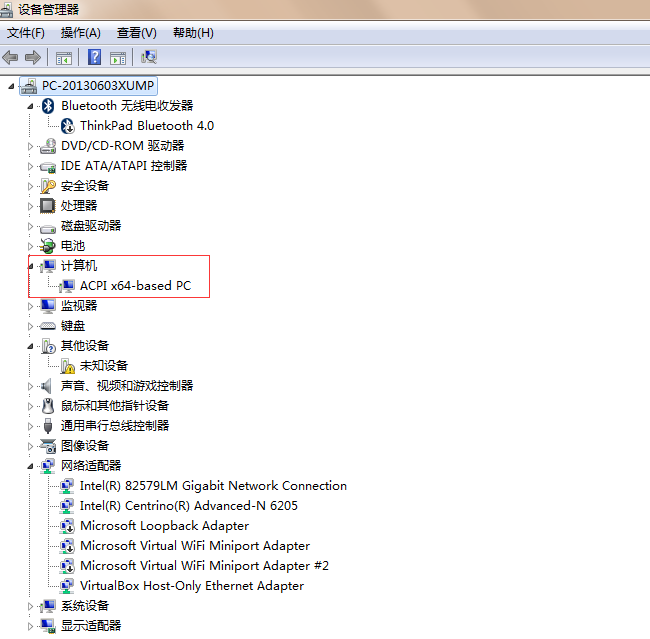Click the monitor icon for 监视器
The width and height of the screenshot is (650, 639).
click(x=48, y=306)
